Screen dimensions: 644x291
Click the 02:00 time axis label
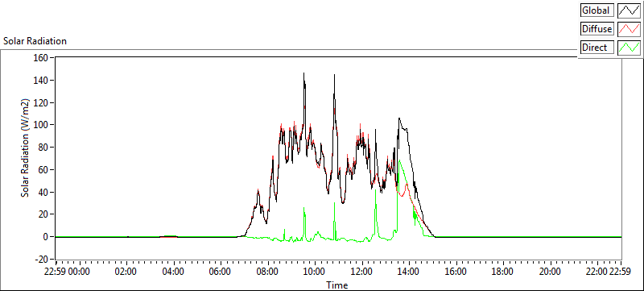click(x=126, y=271)
